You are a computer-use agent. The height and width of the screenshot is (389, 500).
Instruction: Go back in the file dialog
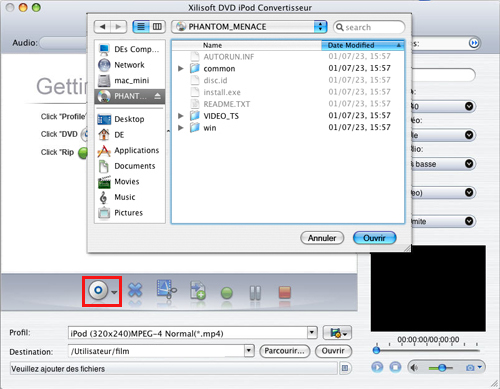[103, 27]
